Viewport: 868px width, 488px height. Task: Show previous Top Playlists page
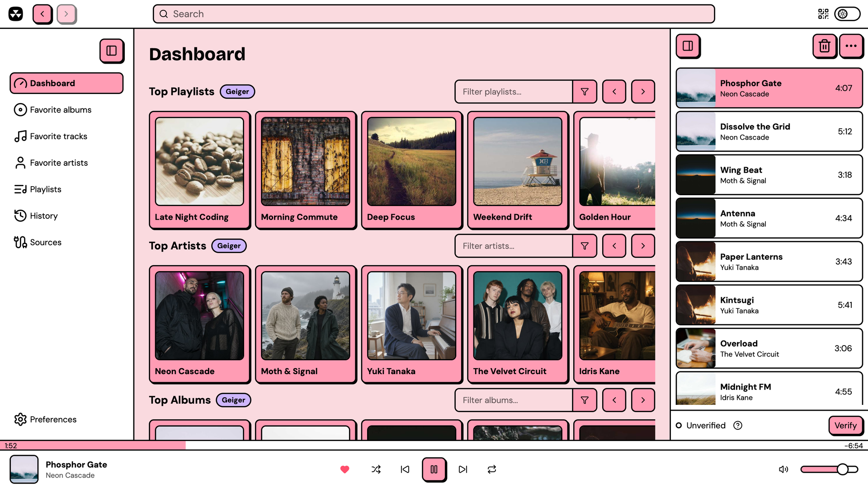(x=614, y=92)
